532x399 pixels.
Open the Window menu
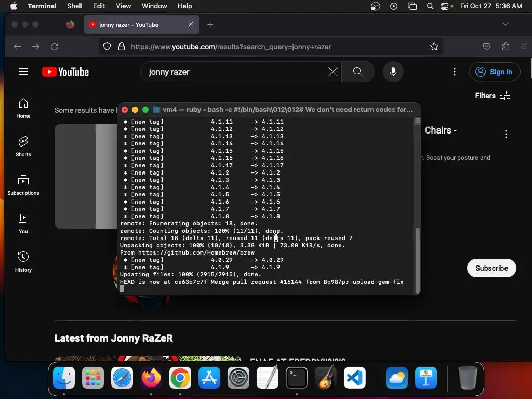point(154,6)
